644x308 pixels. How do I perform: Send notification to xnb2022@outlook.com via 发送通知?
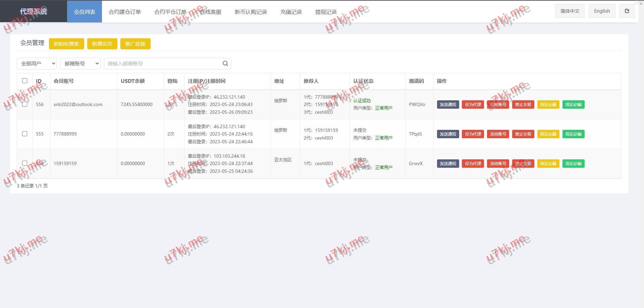click(448, 104)
